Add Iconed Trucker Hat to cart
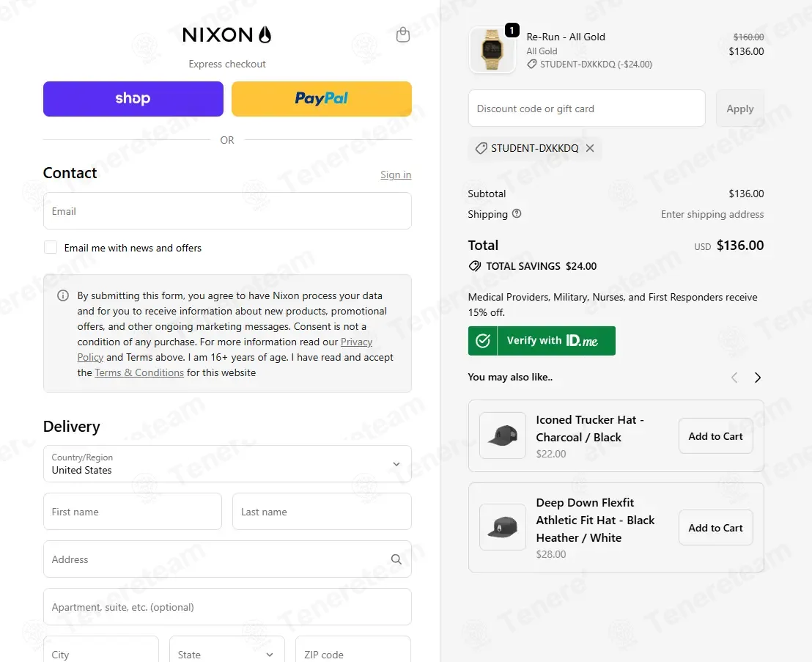The height and width of the screenshot is (662, 812). point(716,436)
